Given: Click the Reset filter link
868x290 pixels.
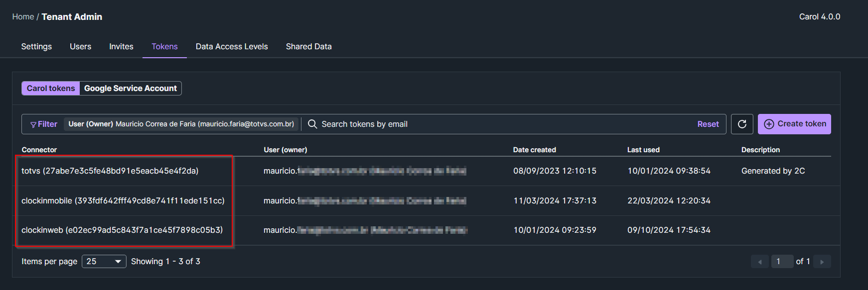Looking at the screenshot, I should tap(708, 124).
